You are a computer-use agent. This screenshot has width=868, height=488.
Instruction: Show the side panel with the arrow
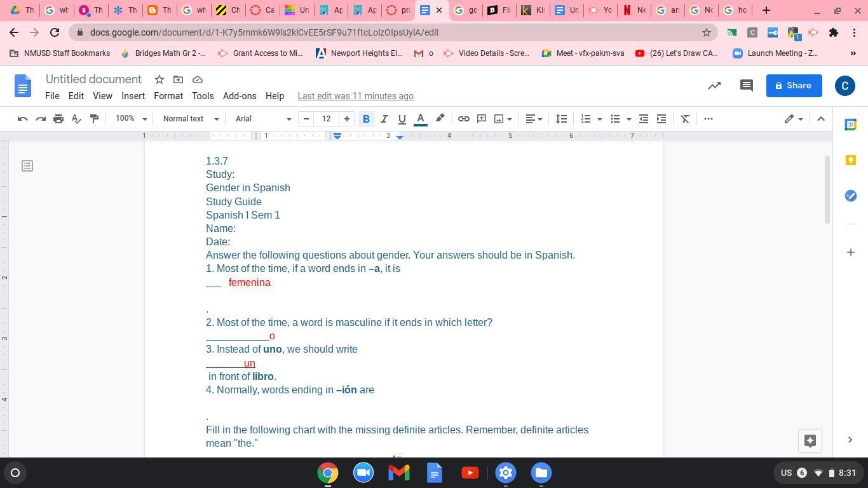850,440
